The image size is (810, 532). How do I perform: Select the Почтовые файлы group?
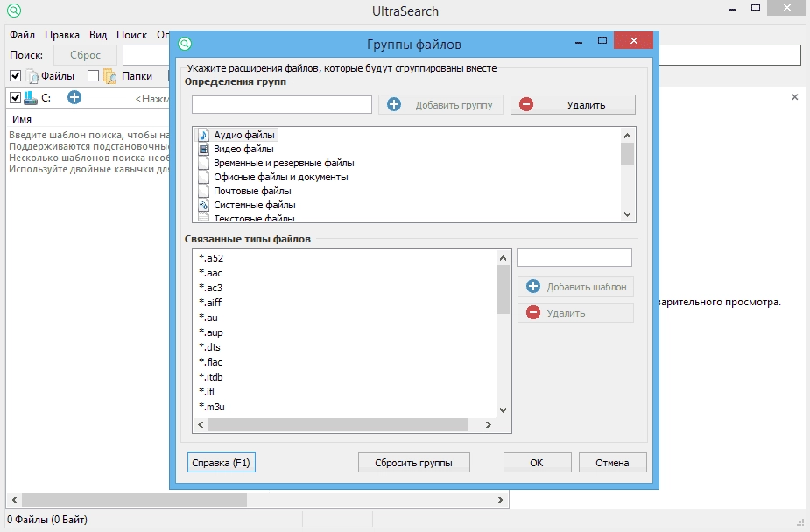(x=252, y=191)
